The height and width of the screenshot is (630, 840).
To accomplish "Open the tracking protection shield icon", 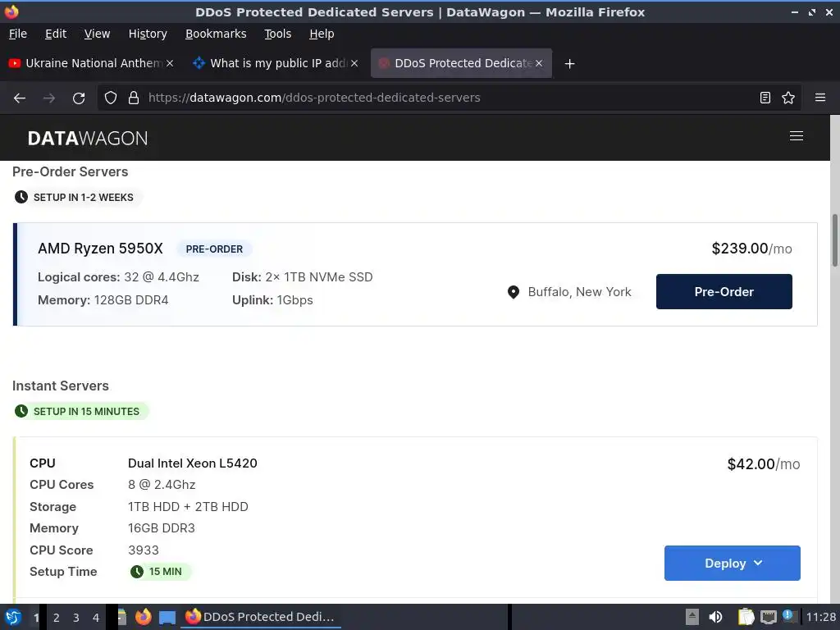I will [111, 98].
